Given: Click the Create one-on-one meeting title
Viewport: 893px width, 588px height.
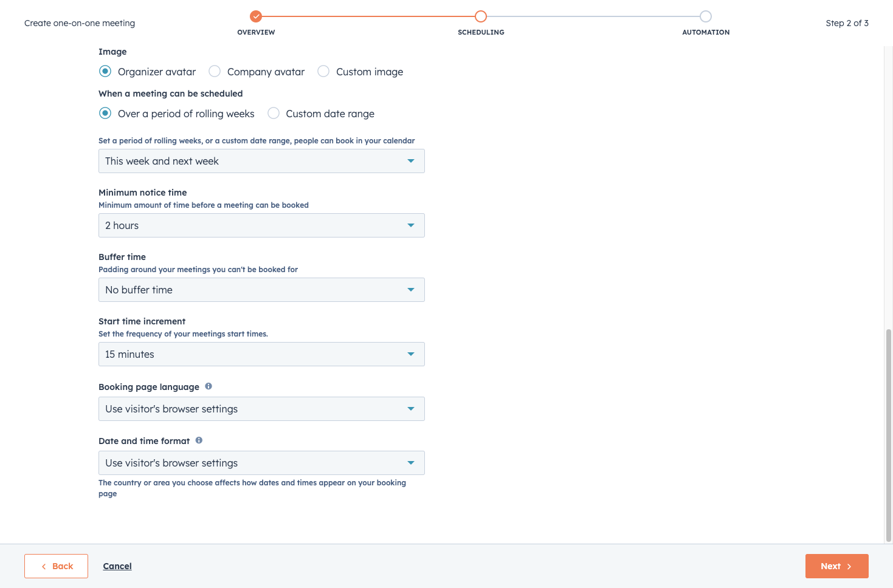Looking at the screenshot, I should (80, 23).
